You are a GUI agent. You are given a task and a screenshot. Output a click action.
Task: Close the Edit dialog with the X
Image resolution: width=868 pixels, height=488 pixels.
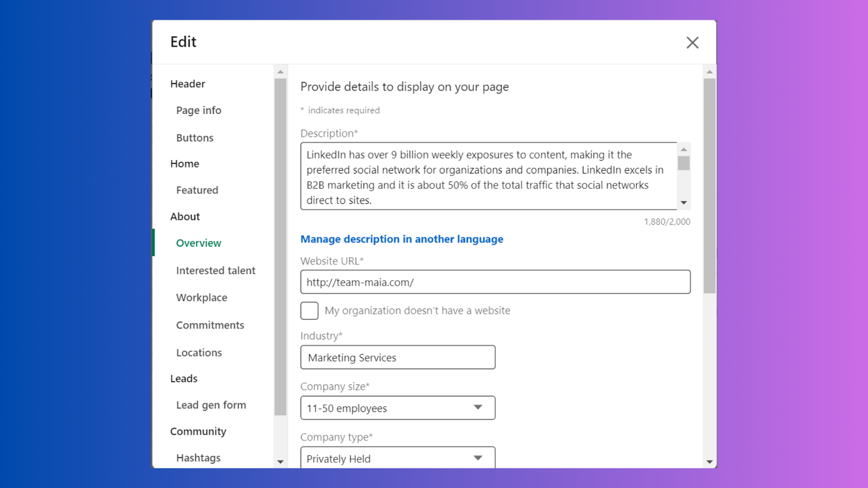pos(692,43)
